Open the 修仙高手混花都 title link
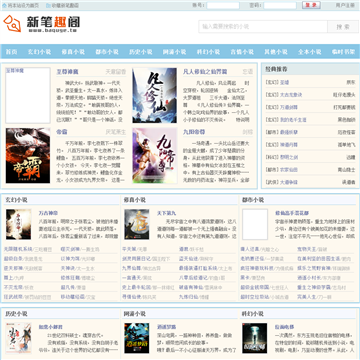Screen dimensions: 360x360 click(x=292, y=213)
